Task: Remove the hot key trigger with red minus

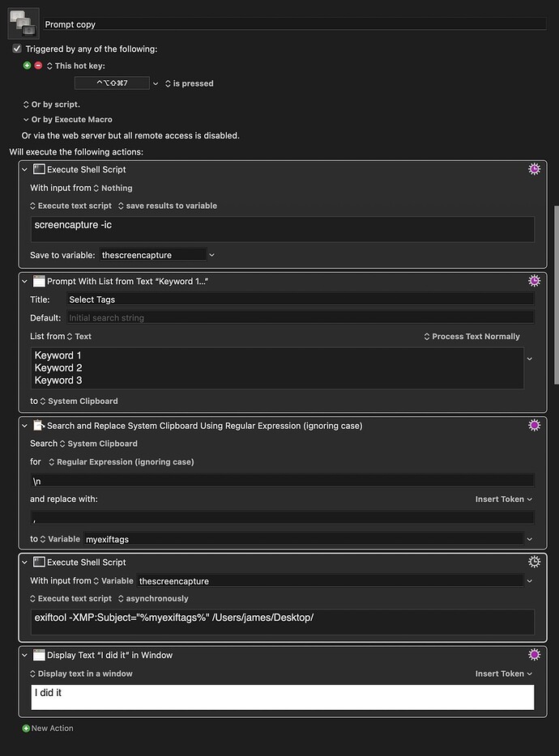Action: pos(38,66)
